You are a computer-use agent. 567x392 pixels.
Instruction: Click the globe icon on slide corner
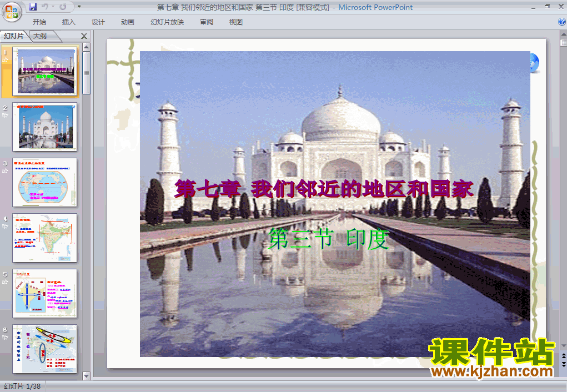click(535, 63)
